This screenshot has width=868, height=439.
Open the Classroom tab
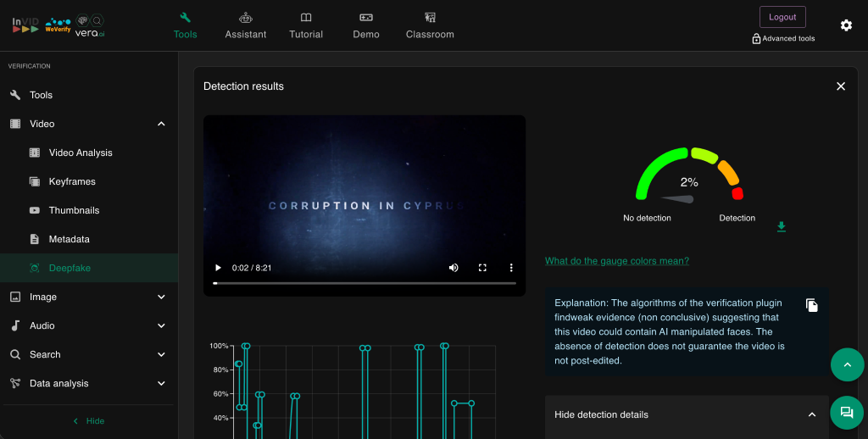430,25
